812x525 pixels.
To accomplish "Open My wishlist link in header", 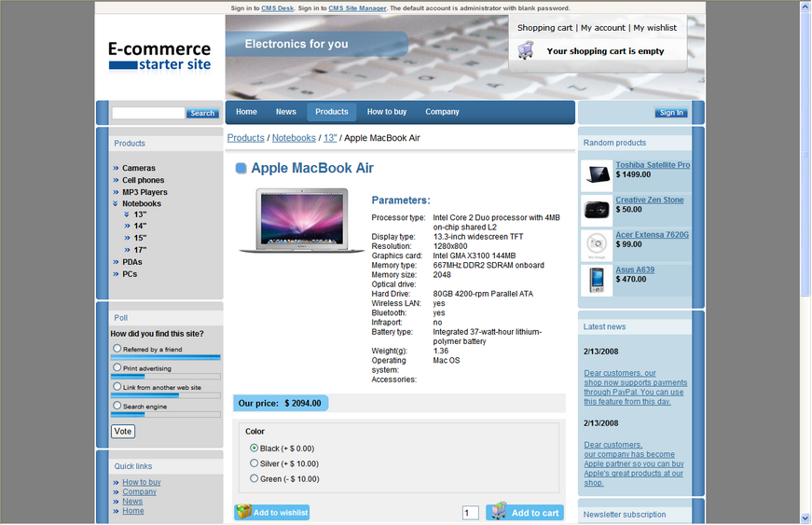I will click(654, 28).
